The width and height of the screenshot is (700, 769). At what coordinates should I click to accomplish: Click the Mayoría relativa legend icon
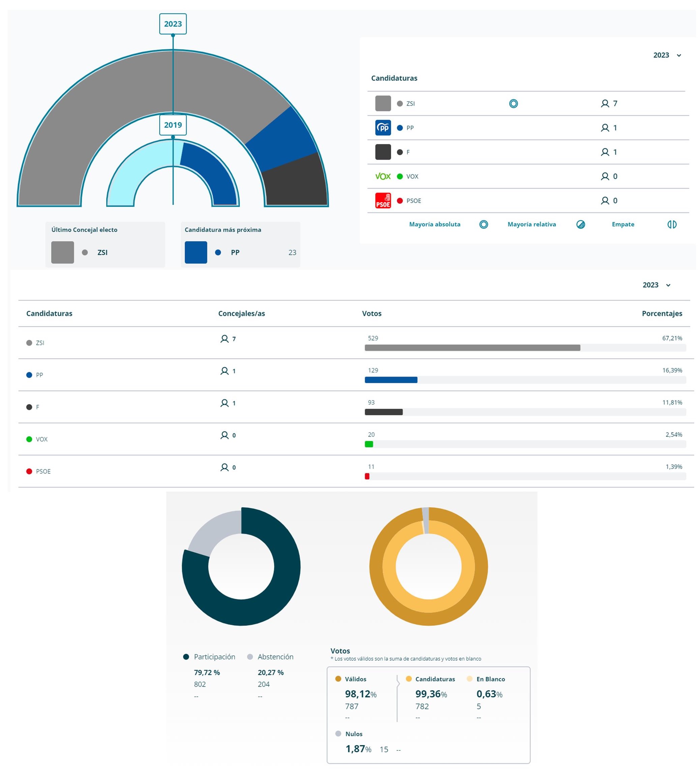click(x=580, y=224)
